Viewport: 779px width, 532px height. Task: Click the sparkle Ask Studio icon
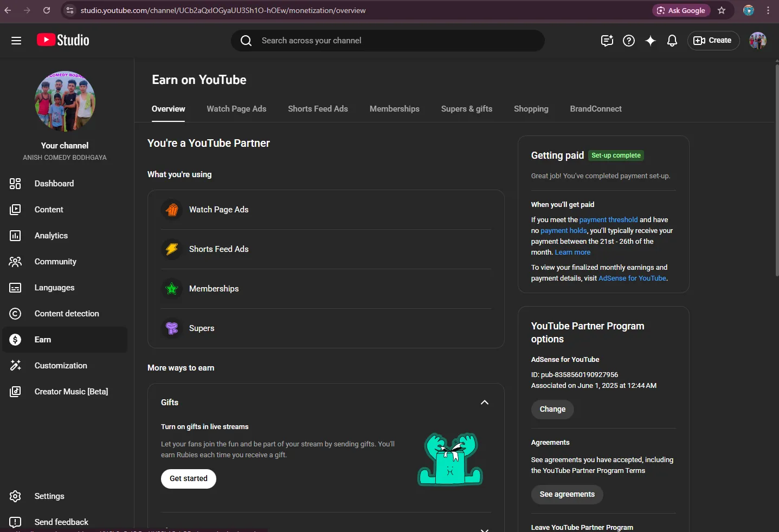651,41
